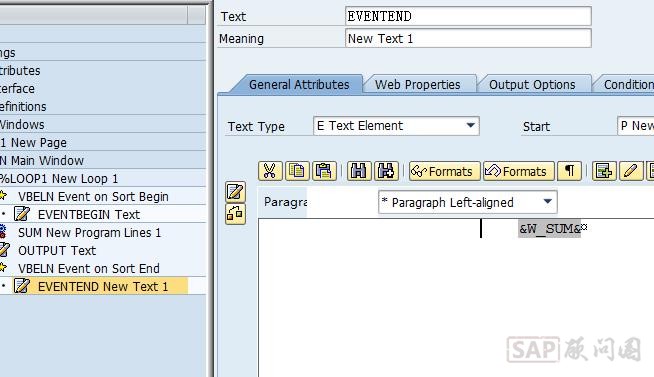Image resolution: width=654 pixels, height=377 pixels.
Task: Click the Start field showing P New
Action: click(x=636, y=126)
